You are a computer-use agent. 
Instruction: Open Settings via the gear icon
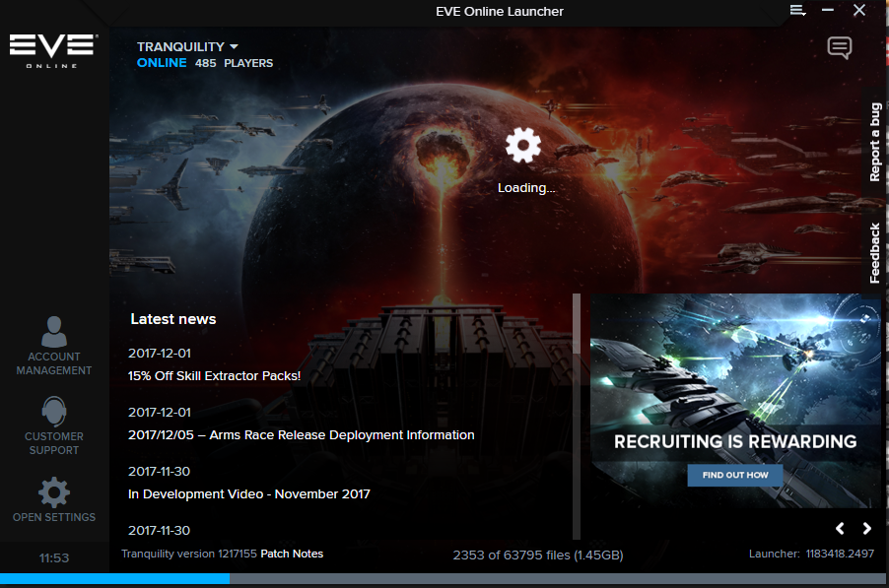[x=54, y=492]
